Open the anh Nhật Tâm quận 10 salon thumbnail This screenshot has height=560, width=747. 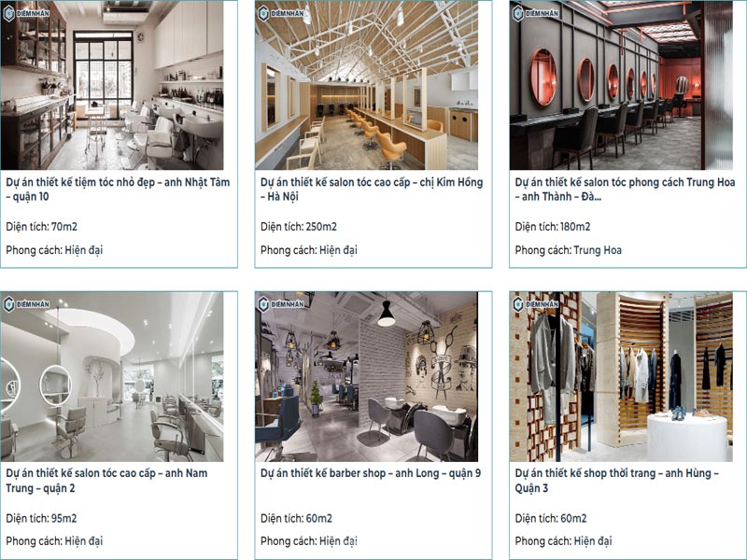click(x=112, y=85)
